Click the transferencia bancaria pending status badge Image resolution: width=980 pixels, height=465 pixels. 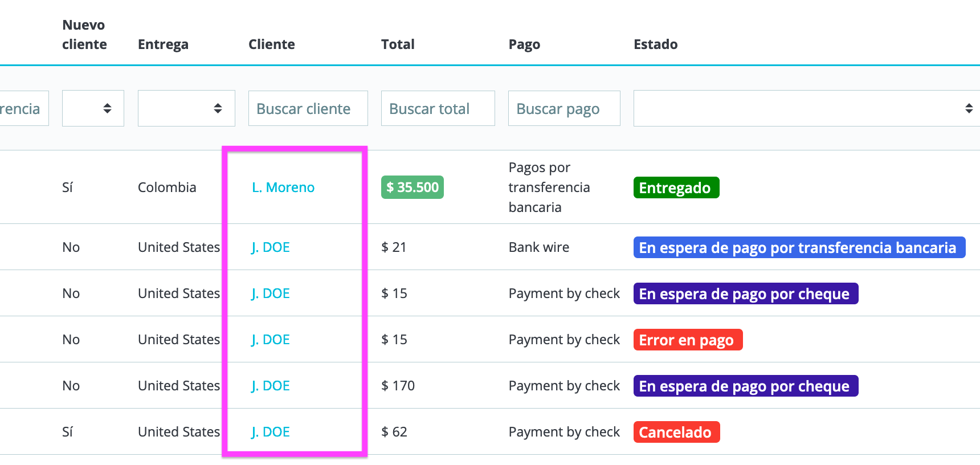tap(799, 247)
